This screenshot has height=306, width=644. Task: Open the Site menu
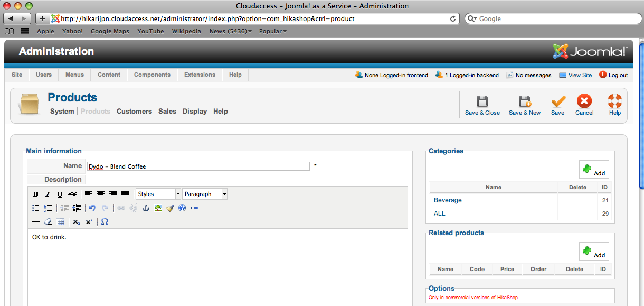[x=17, y=75]
